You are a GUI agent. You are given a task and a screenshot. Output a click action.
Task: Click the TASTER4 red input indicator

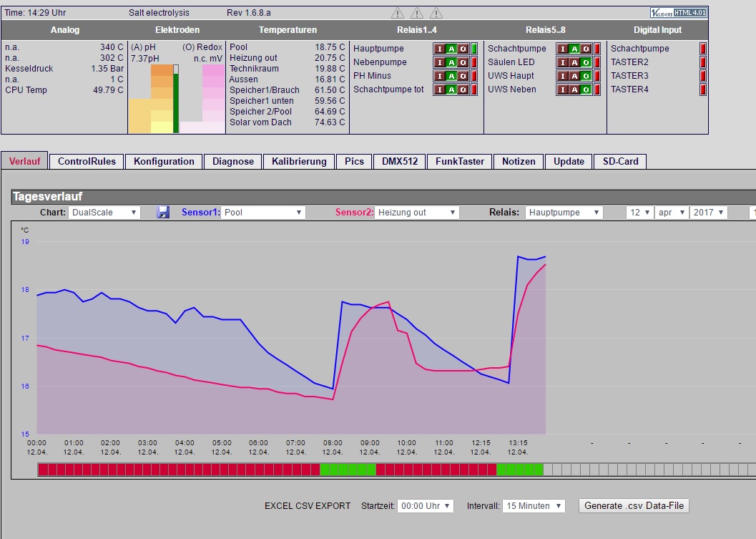pos(703,89)
